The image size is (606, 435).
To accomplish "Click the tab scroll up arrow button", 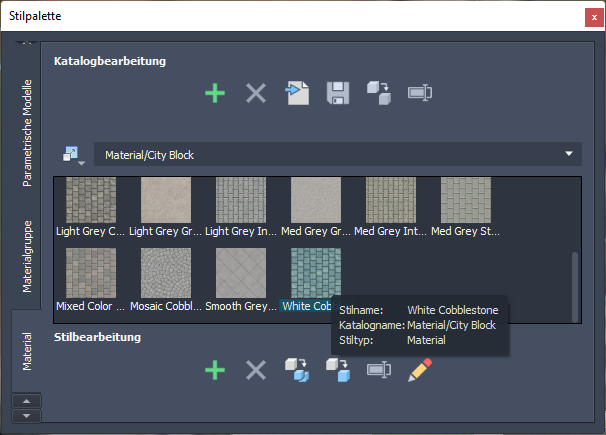I will coord(26,401).
